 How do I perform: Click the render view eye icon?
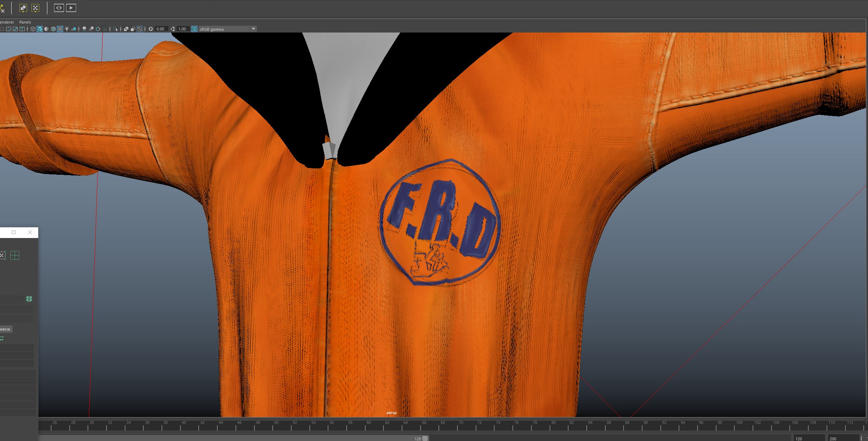(59, 8)
